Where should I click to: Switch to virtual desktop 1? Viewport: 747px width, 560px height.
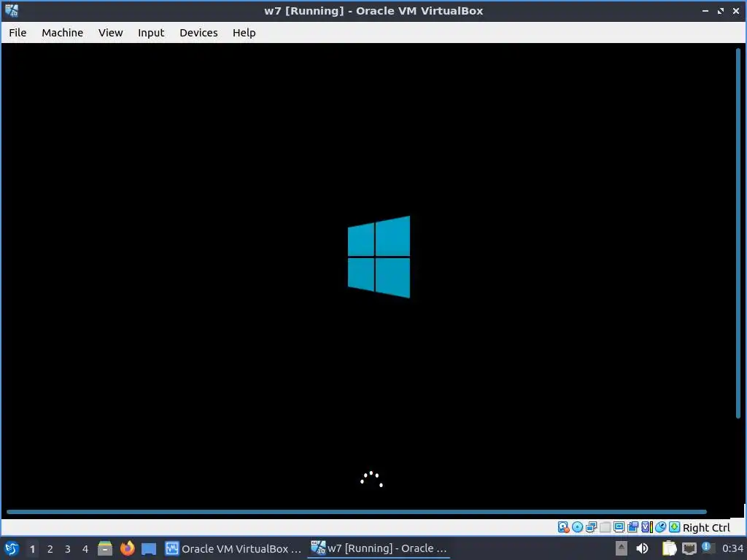click(x=32, y=549)
